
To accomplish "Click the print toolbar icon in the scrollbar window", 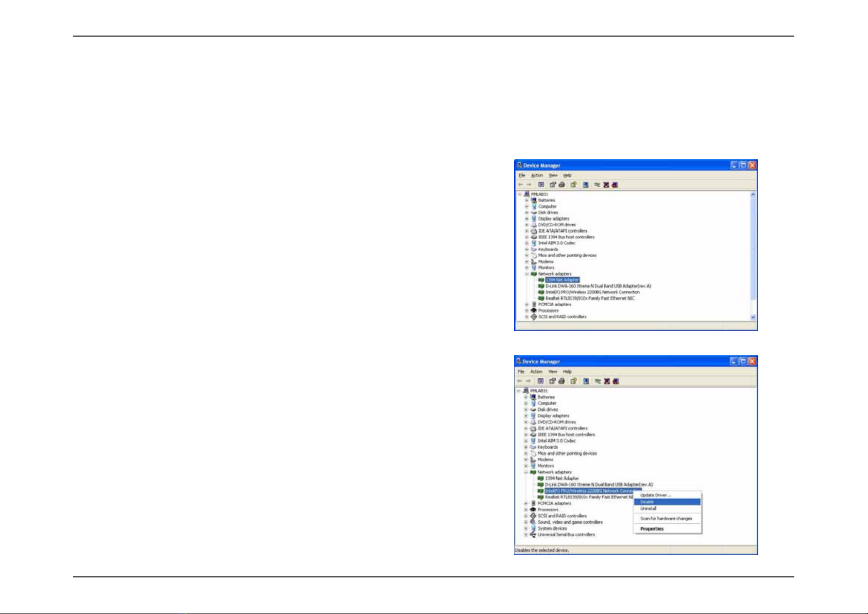I will [561, 185].
